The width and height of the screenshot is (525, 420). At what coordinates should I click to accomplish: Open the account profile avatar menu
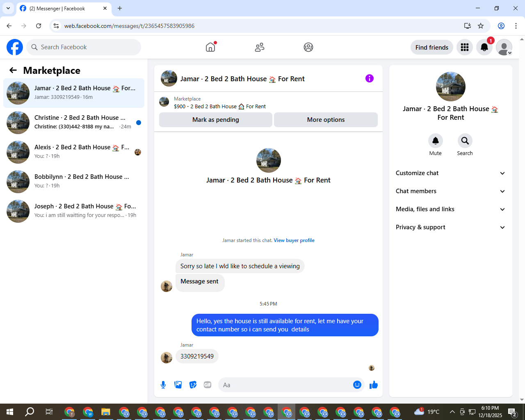504,47
